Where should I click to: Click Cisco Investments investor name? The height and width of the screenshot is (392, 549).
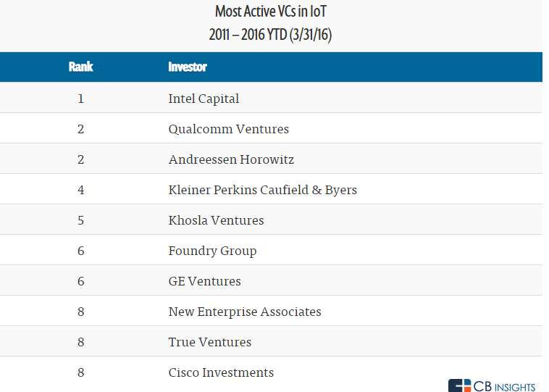pyautogui.click(x=221, y=372)
